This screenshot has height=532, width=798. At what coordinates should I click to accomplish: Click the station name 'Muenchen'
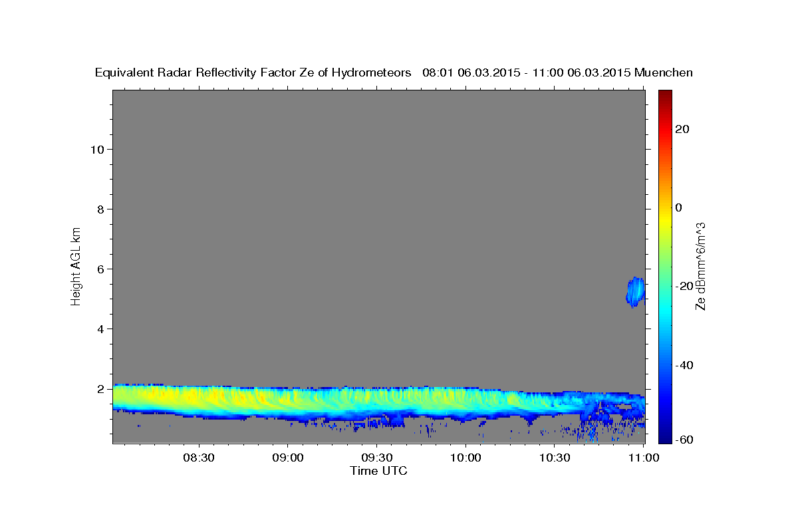664,72
